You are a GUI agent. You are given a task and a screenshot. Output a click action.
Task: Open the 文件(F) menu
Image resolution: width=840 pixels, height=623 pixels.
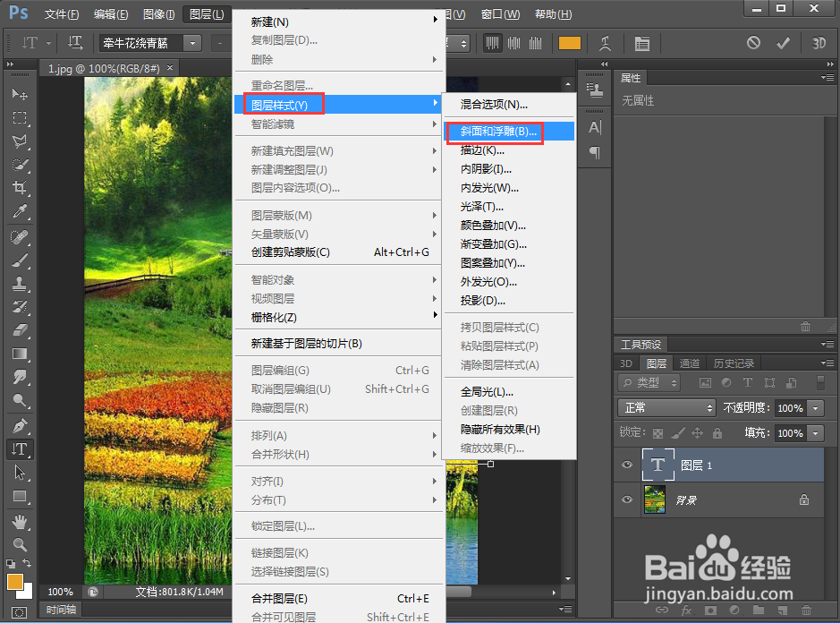[x=62, y=14]
